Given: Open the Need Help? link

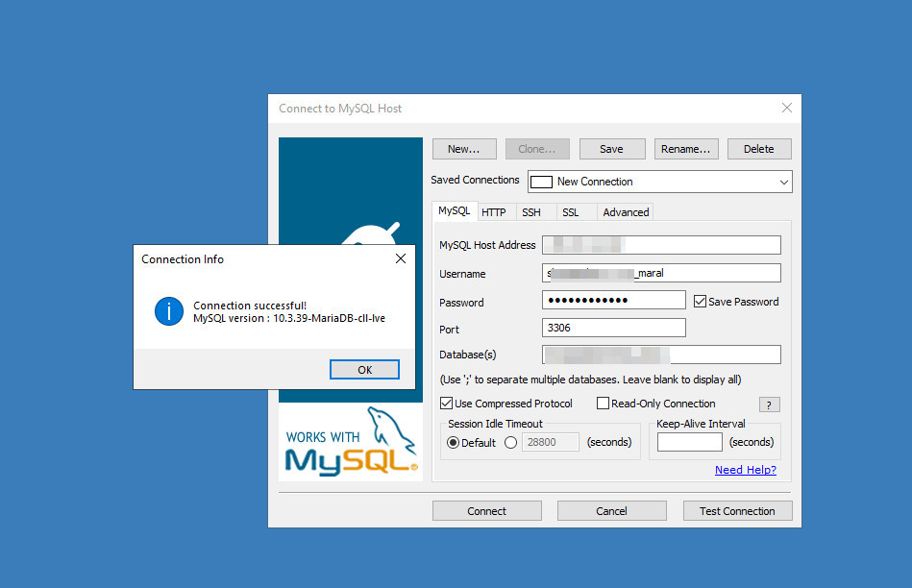Looking at the screenshot, I should click(x=745, y=469).
